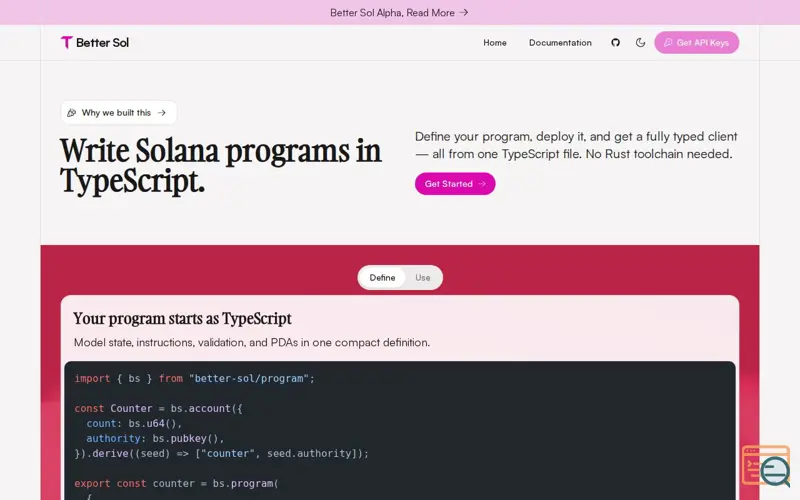Click the 'Model state, instructions, validation' description

pyautogui.click(x=252, y=342)
